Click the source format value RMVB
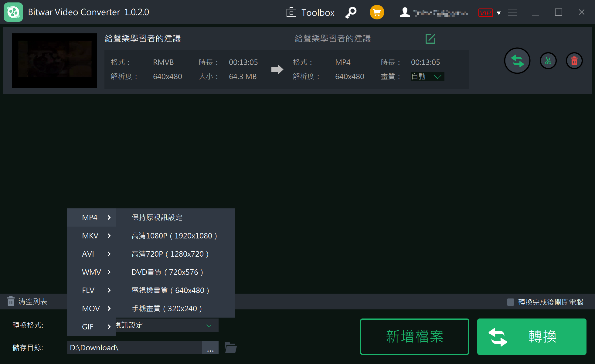 coord(163,62)
